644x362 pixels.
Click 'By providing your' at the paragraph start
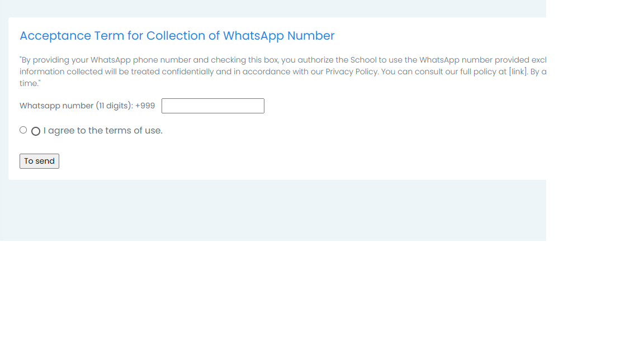point(54,60)
